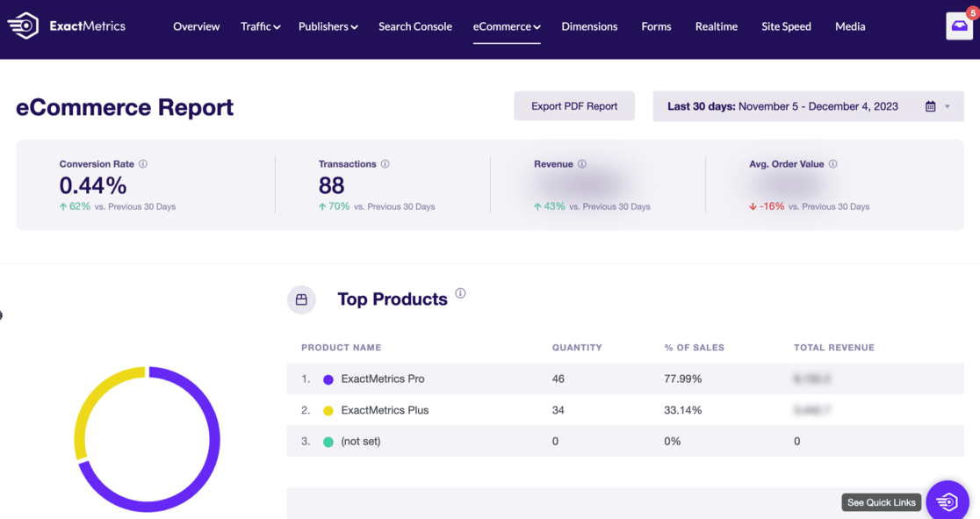Click the calendar icon in date picker

(930, 106)
